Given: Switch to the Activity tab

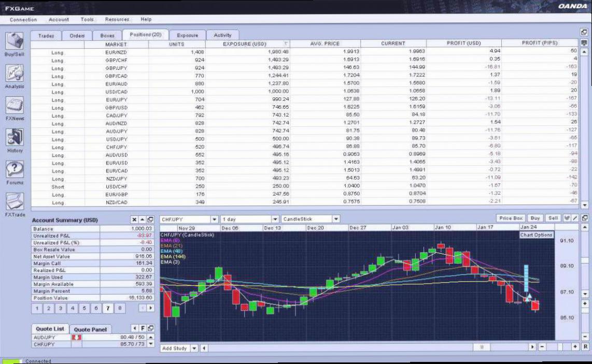Looking at the screenshot, I should tap(222, 35).
